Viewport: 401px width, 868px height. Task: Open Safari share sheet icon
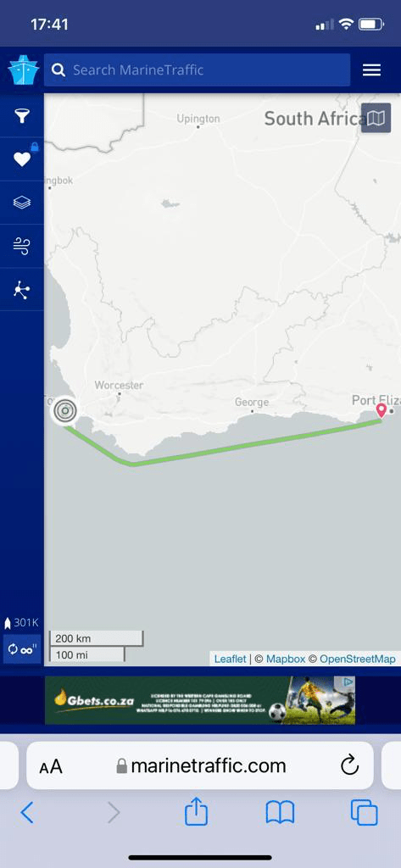(196, 813)
